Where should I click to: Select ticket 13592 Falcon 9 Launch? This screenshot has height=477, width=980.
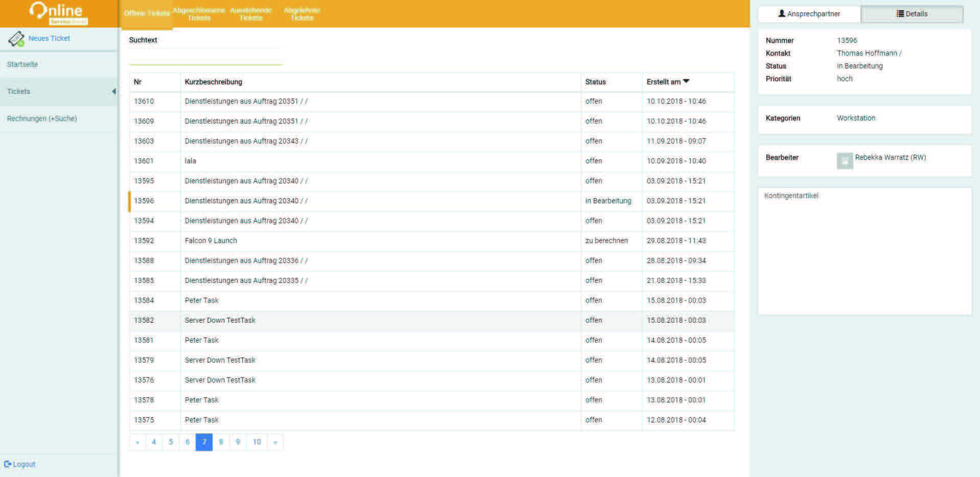click(211, 241)
